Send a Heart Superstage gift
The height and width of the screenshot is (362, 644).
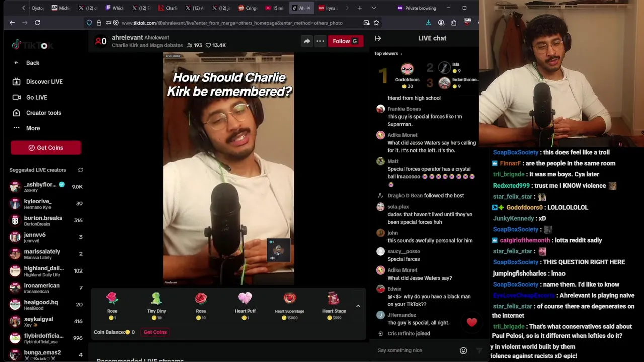point(290,306)
